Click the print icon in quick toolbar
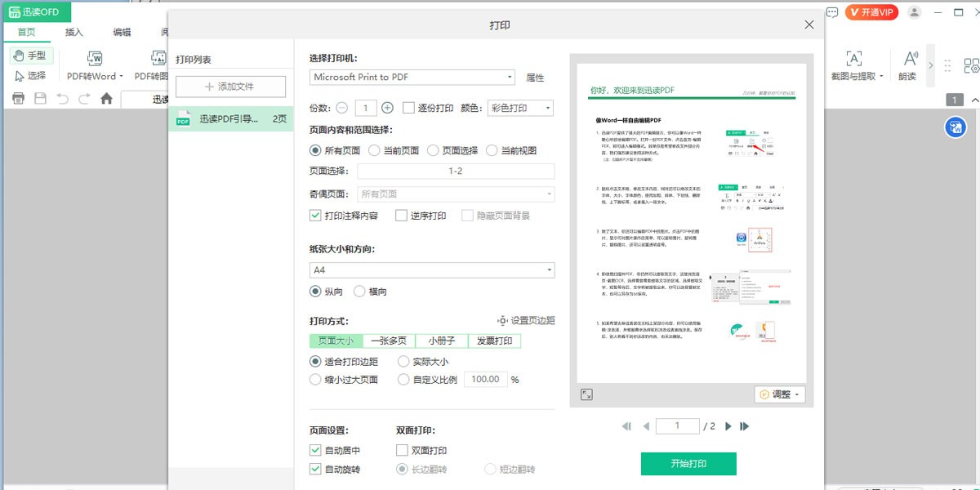This screenshot has width=980, height=490. (18, 99)
